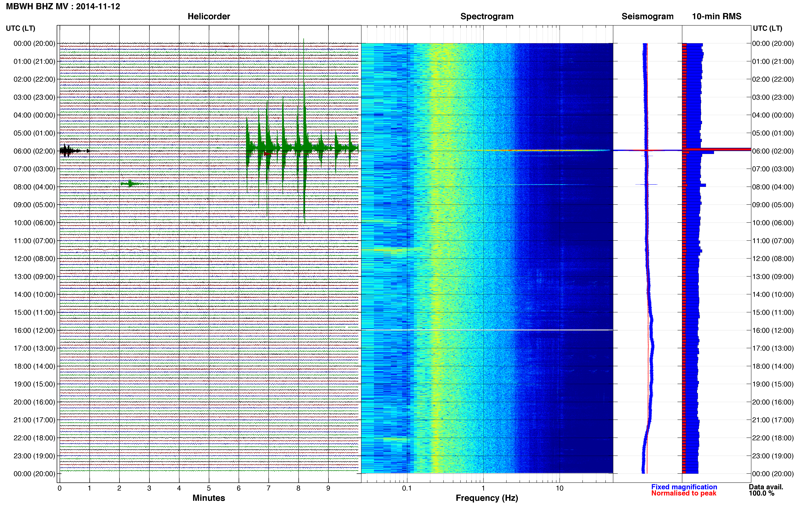This screenshot has width=812, height=508.
Task: Click the 10 frequency tick label
Action: tap(559, 488)
